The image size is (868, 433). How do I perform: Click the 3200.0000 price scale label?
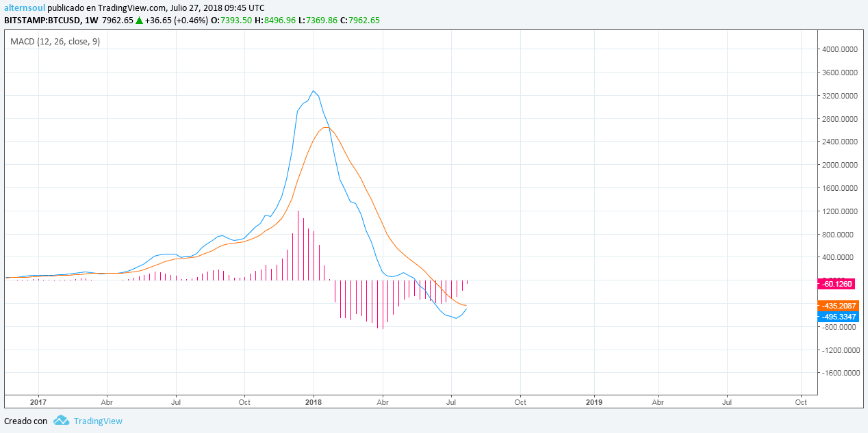click(840, 96)
